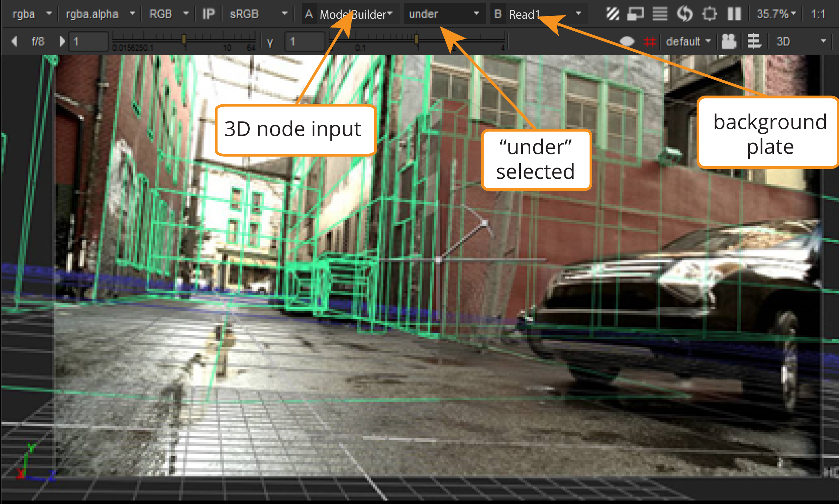The image size is (839, 504).
Task: Toggle the IP input process button
Action: (x=208, y=14)
